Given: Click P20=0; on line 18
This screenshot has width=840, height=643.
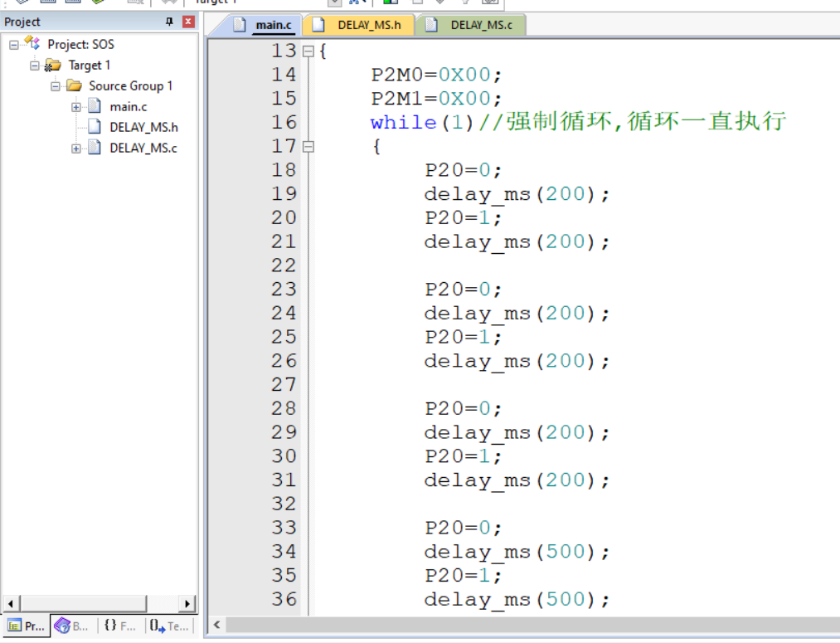Looking at the screenshot, I should pyautogui.click(x=464, y=170).
